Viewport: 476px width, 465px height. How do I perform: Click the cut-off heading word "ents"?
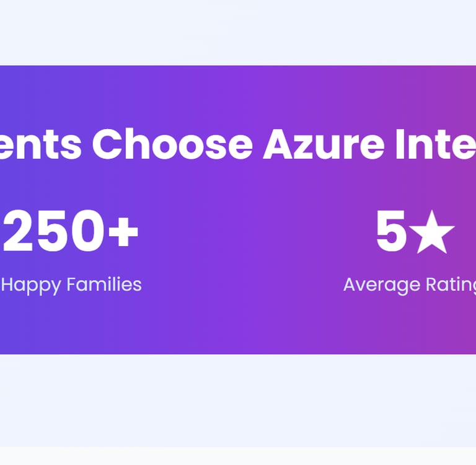[41, 144]
